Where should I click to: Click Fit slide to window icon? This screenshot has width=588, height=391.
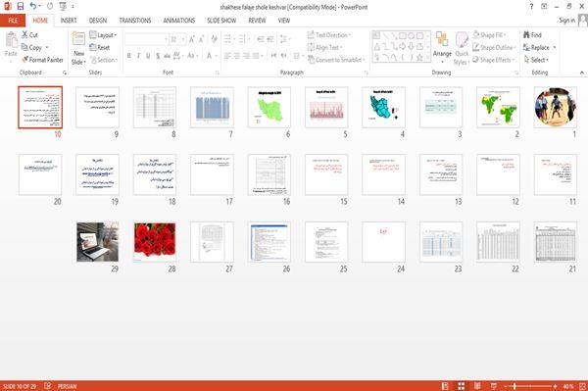[x=582, y=386]
